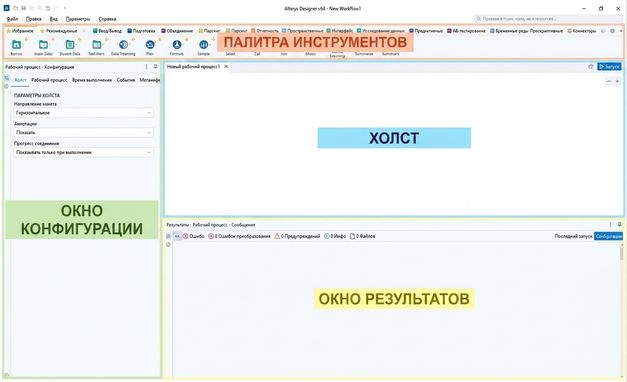The image size is (627, 382).
Task: Open the Configuration panel three-dot menu
Action: (146, 67)
